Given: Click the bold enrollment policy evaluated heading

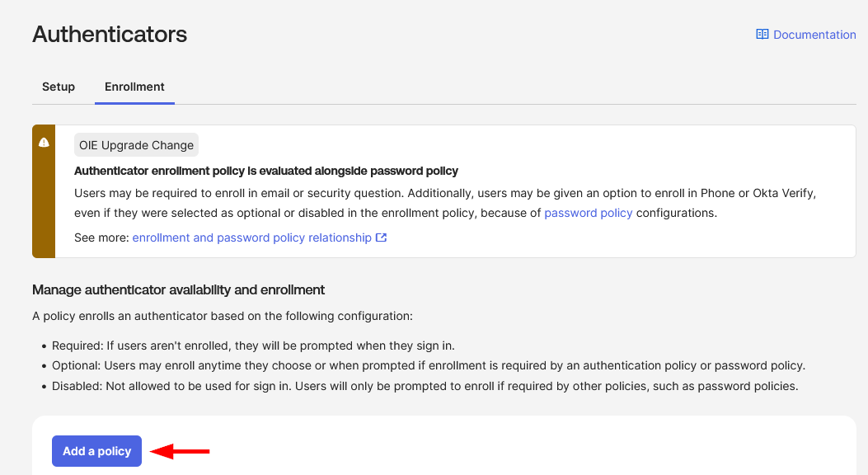Looking at the screenshot, I should [x=266, y=171].
